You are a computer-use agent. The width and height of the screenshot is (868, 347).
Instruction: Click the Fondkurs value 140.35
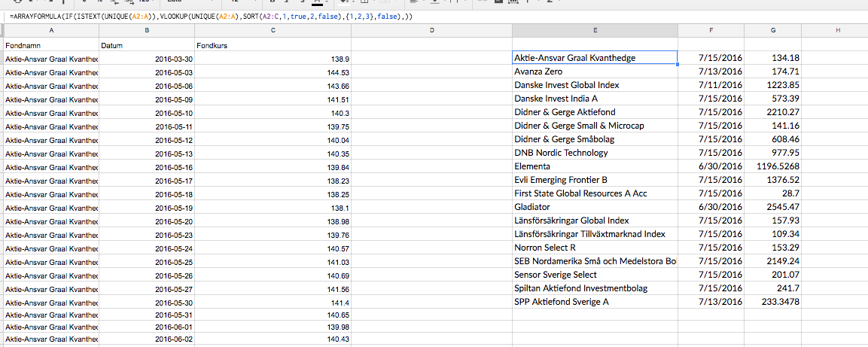[273, 154]
